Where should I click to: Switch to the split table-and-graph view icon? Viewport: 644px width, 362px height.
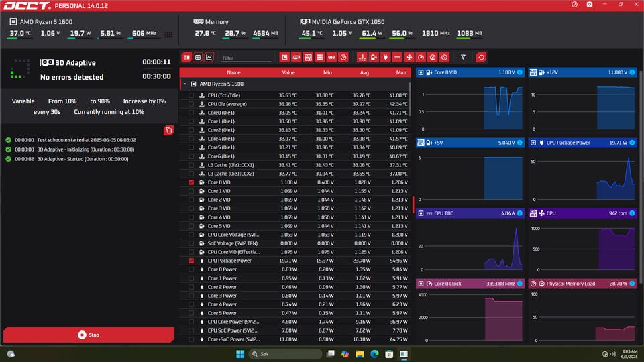(x=187, y=58)
